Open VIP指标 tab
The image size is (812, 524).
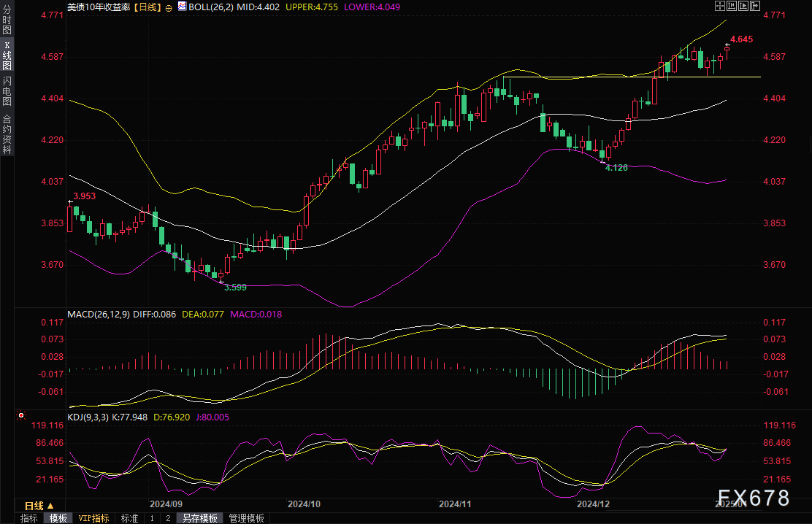pos(94,518)
